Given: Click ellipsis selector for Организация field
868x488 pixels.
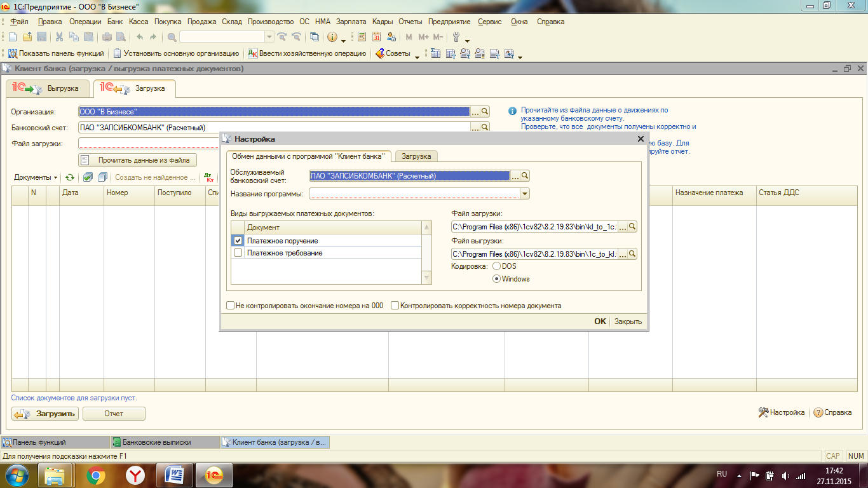Looking at the screenshot, I should pyautogui.click(x=475, y=111).
